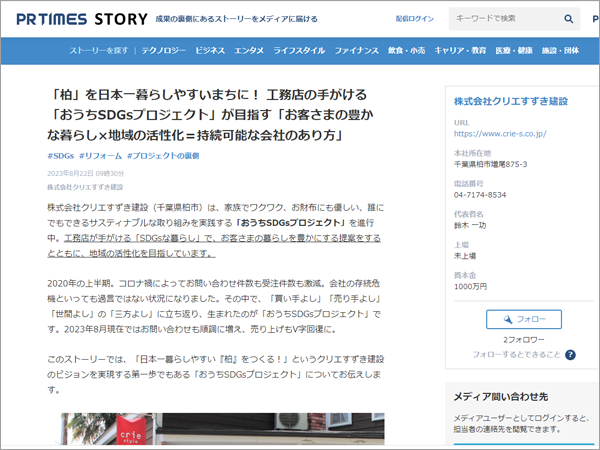
Task: Open the 医療・健康 category
Action: [514, 51]
